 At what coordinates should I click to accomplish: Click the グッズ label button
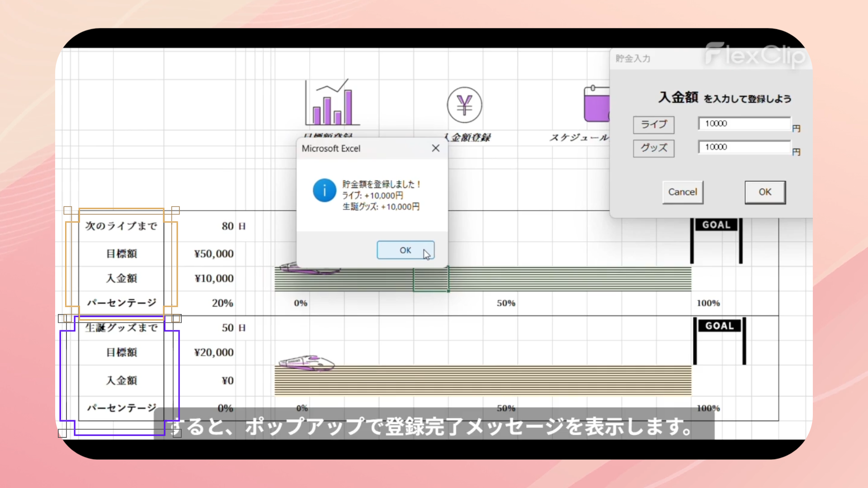653,148
